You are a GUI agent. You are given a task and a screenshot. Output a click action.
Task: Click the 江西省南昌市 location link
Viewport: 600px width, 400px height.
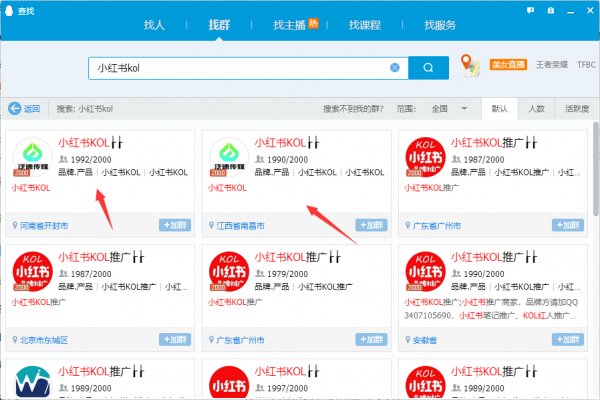click(240, 226)
